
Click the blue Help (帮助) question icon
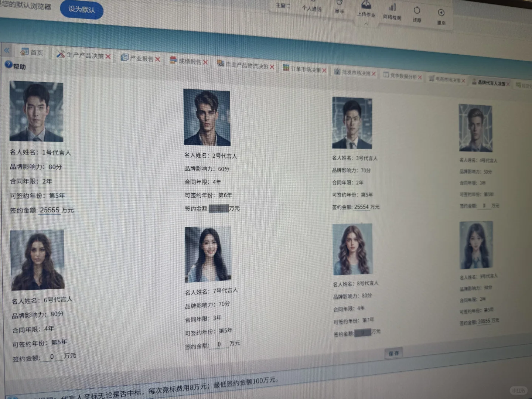pos(8,64)
